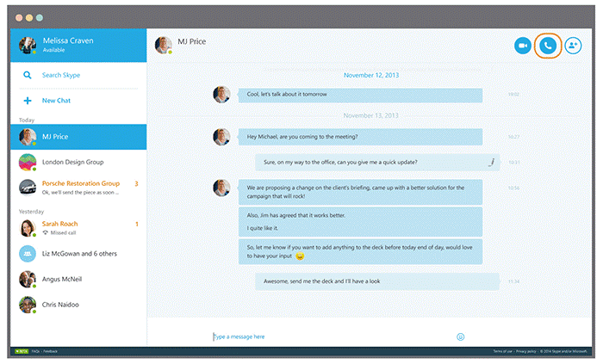603x364 pixels.
Task: Click MJ Price's avatar in chat header
Action: click(163, 46)
